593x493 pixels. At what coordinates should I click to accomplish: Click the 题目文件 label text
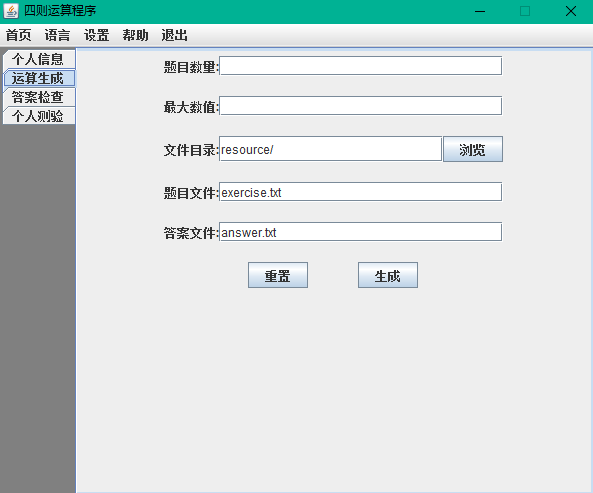click(x=191, y=193)
